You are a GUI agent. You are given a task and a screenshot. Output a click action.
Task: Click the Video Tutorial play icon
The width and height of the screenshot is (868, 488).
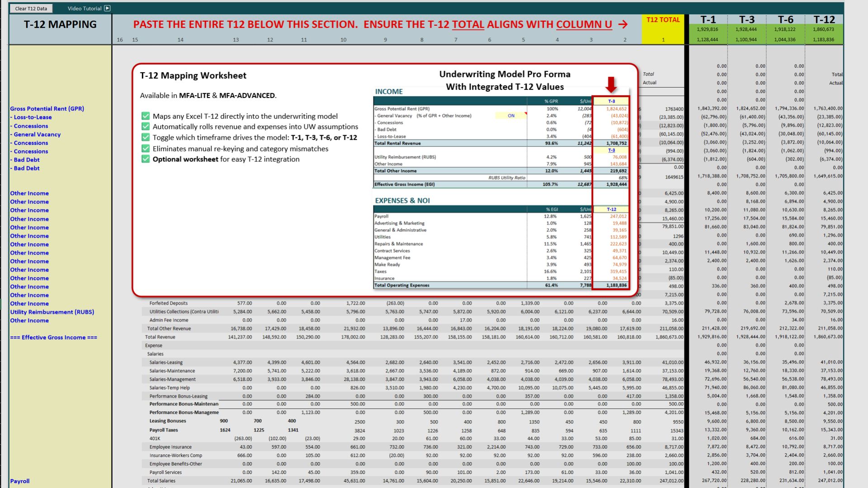coord(107,8)
